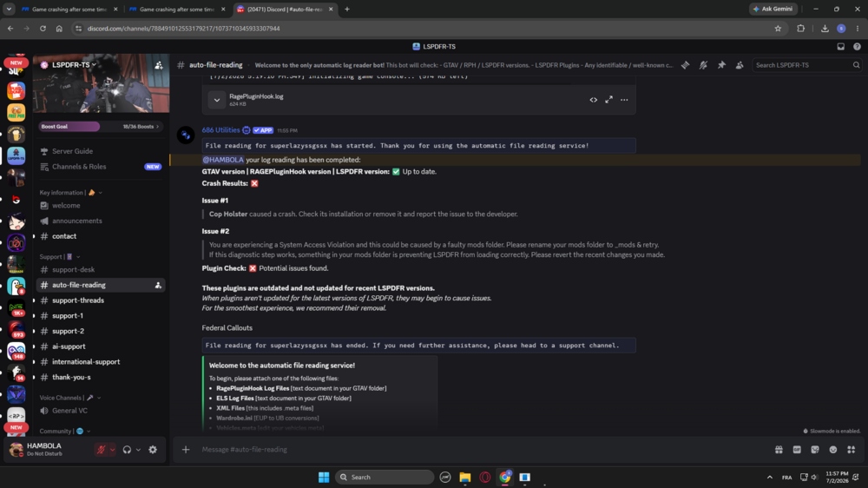Open 18/36 Boosts details arrow
Image resolution: width=868 pixels, height=488 pixels.
click(x=141, y=126)
